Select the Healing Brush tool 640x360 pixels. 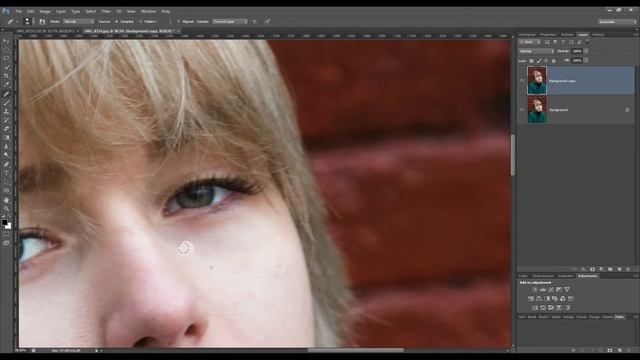point(6,94)
